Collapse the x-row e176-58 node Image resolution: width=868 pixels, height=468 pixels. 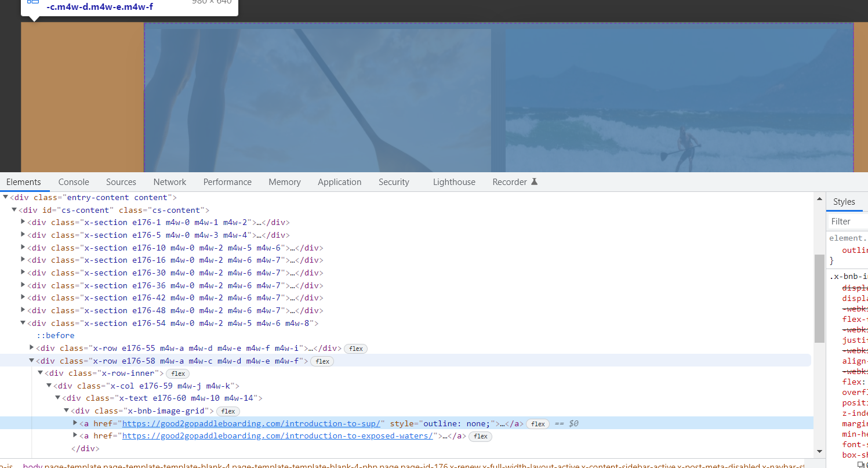tap(32, 361)
